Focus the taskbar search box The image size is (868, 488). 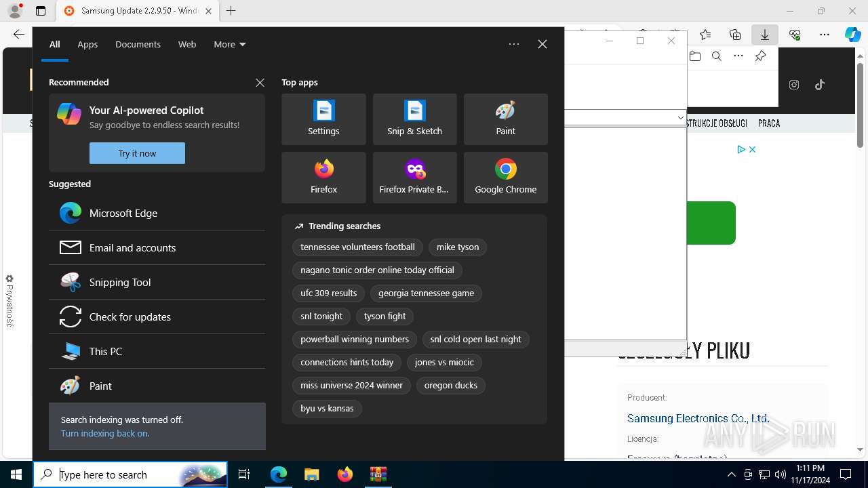click(130, 474)
